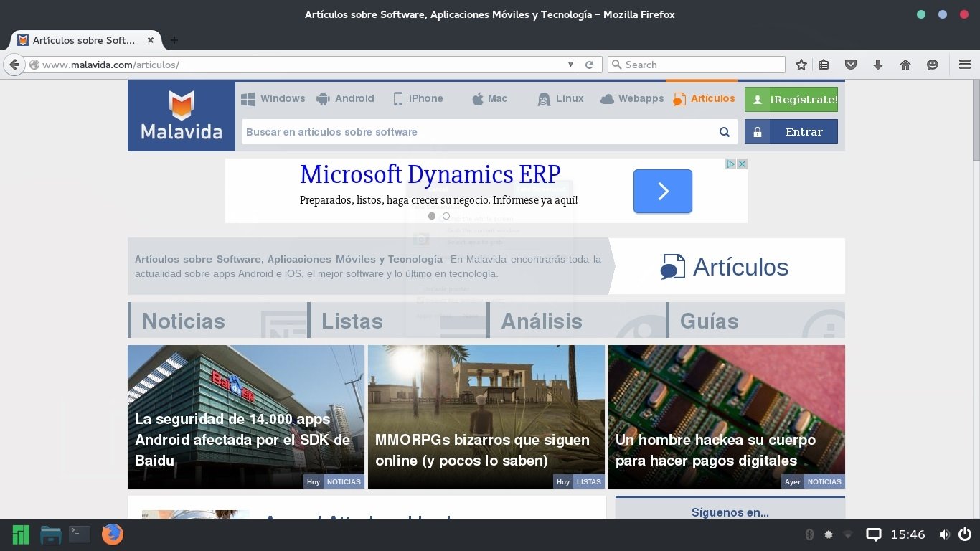
Task: Click the 15:46 clock in panel
Action: 908,534
